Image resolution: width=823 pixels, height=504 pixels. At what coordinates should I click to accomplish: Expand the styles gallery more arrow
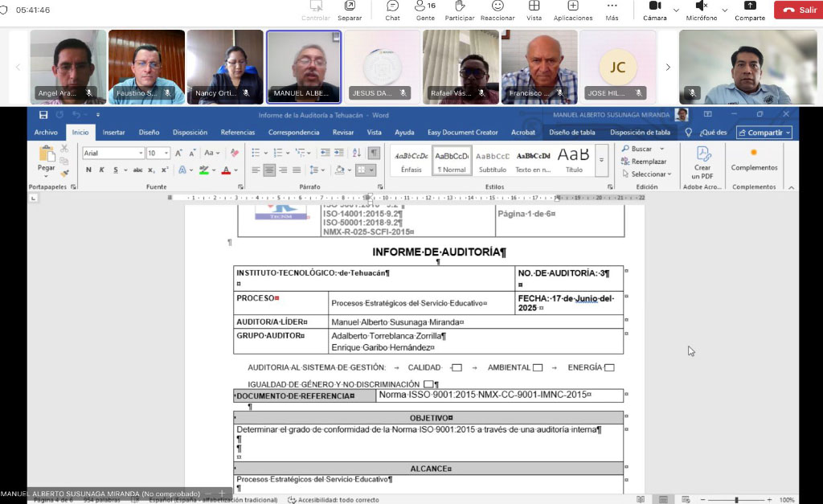(601, 160)
